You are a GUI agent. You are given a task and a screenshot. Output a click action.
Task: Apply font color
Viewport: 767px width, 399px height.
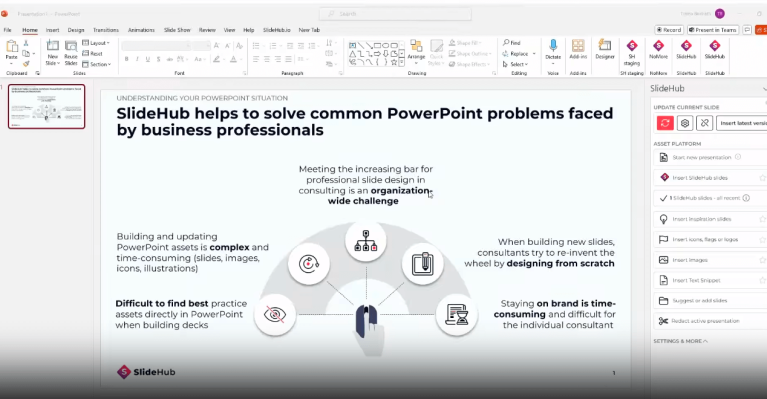point(234,59)
